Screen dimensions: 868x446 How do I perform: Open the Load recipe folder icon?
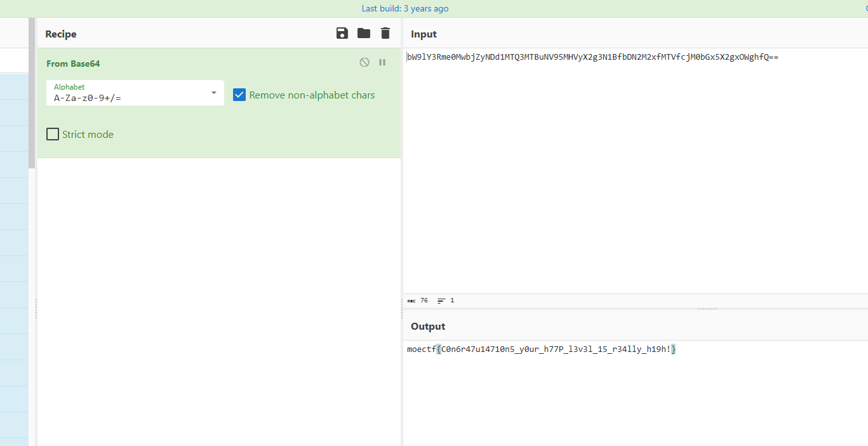(x=364, y=34)
